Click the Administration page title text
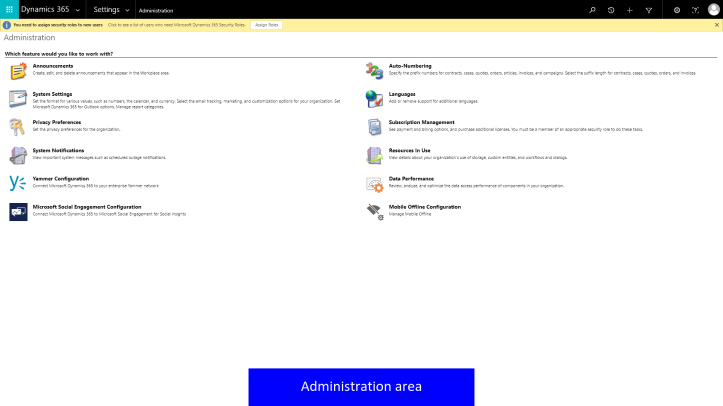 pos(30,37)
